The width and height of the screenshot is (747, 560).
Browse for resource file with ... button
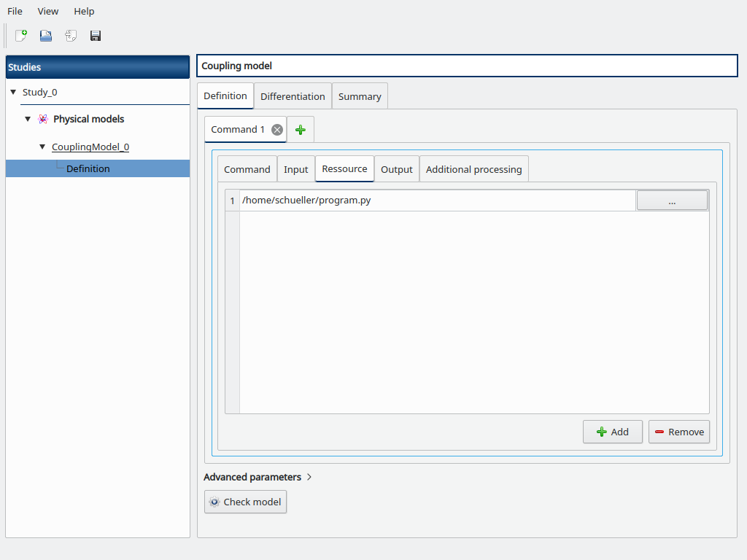[672, 201]
